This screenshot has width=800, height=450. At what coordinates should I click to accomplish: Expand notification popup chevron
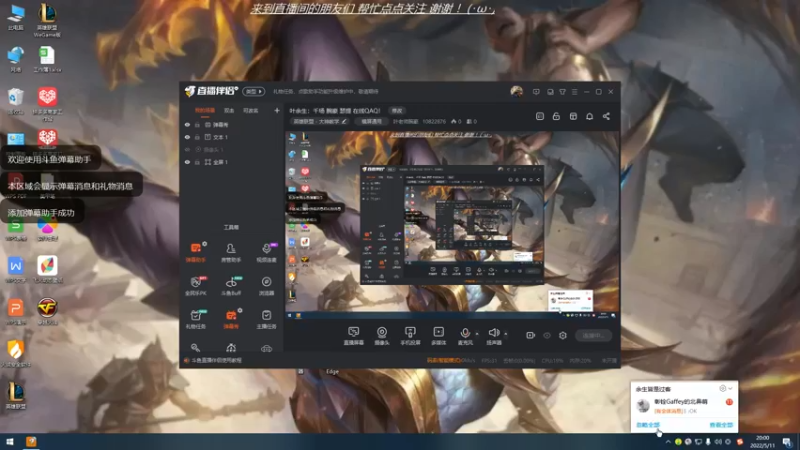pyautogui.click(x=731, y=389)
